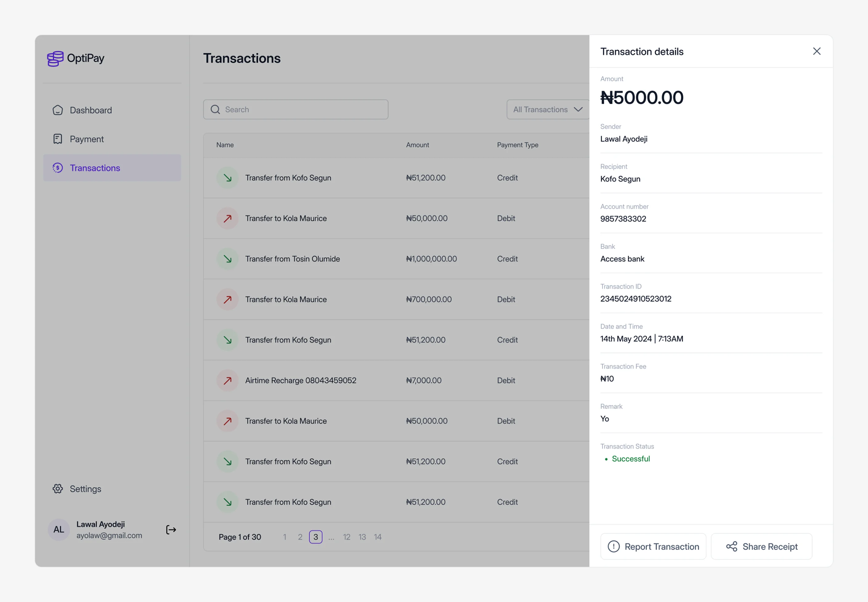Click the ₦10 transaction fee value

pyautogui.click(x=607, y=379)
